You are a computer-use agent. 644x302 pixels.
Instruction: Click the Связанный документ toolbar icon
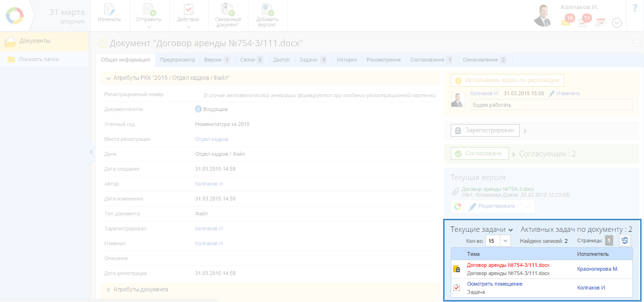(228, 10)
